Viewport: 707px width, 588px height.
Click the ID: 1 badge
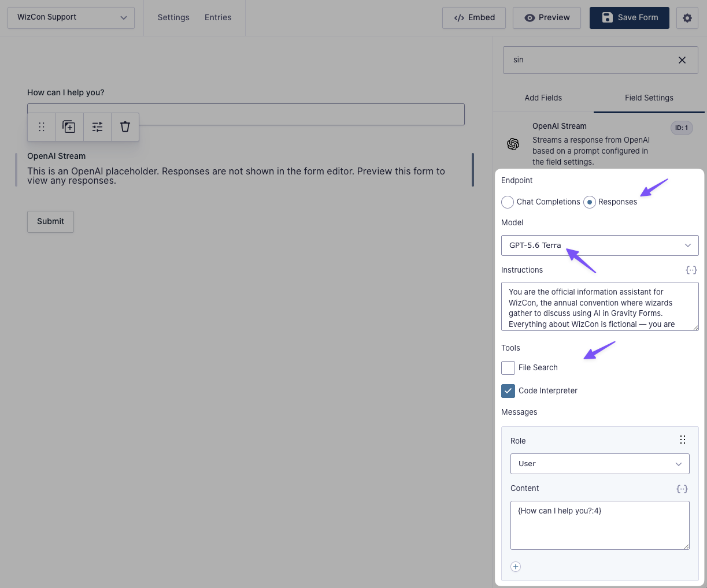point(682,128)
